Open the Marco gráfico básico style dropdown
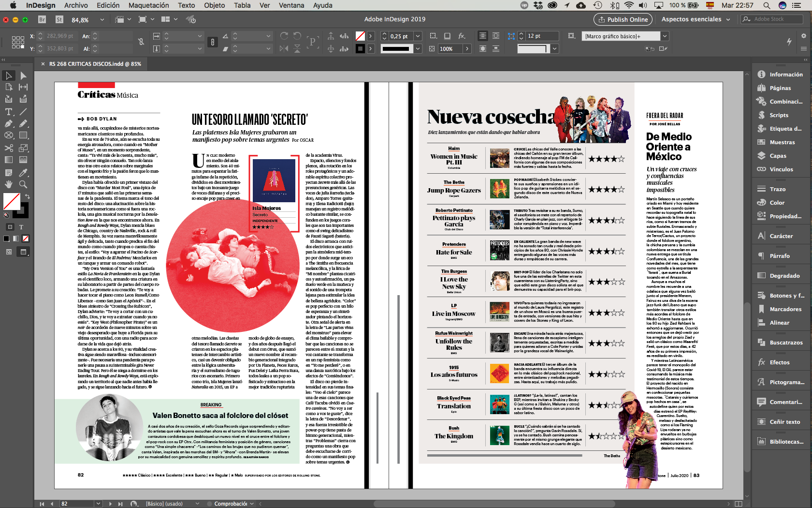 point(665,36)
